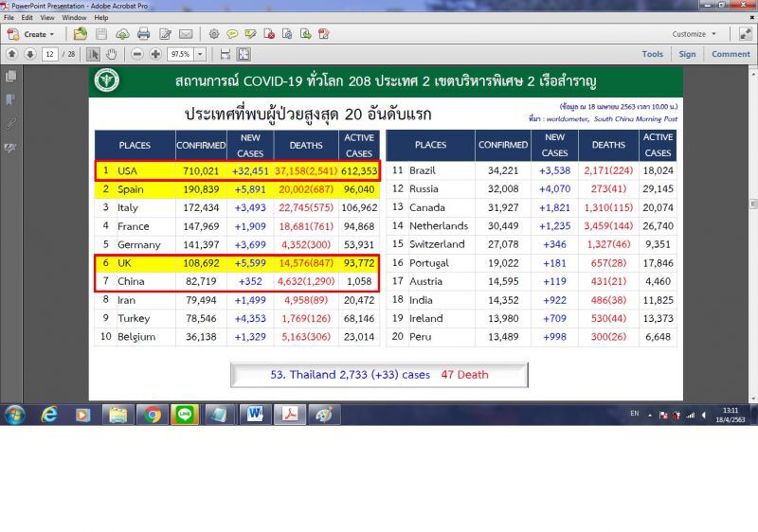Image resolution: width=758 pixels, height=532 pixels.
Task: Click the Edit text pencil-and-paper icon
Action: pyautogui.click(x=165, y=34)
